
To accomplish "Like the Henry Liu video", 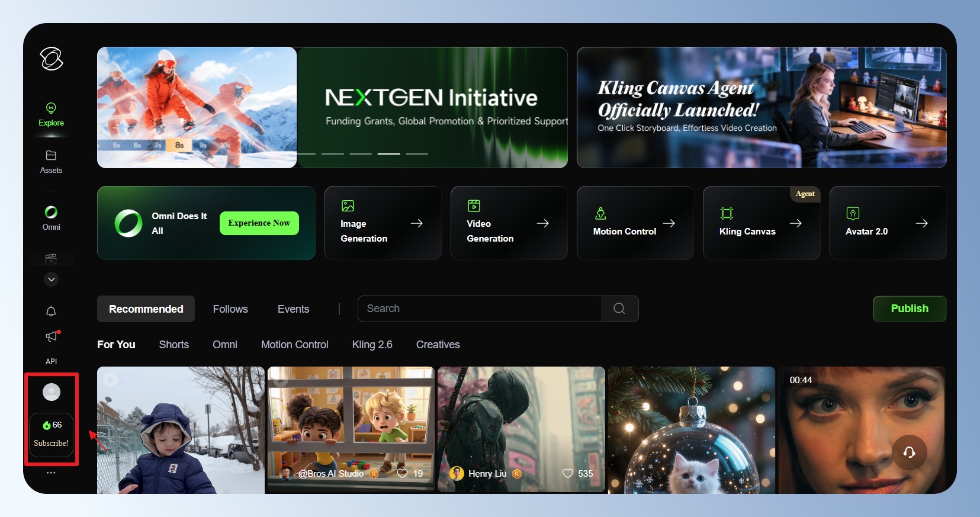I will [x=568, y=473].
